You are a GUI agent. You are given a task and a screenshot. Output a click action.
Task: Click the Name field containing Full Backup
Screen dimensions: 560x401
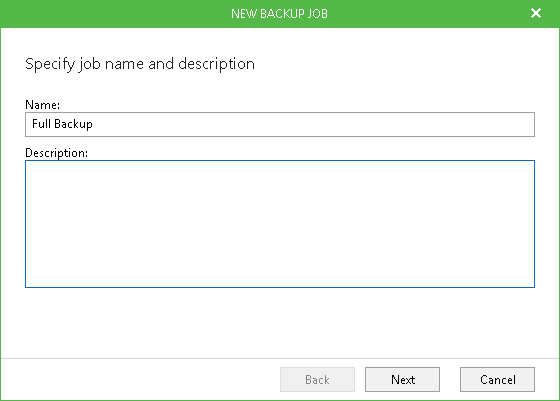[280, 124]
